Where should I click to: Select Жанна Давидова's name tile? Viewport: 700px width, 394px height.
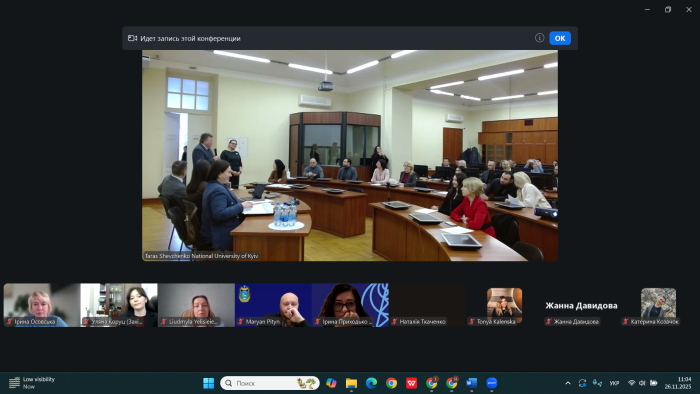(x=581, y=306)
